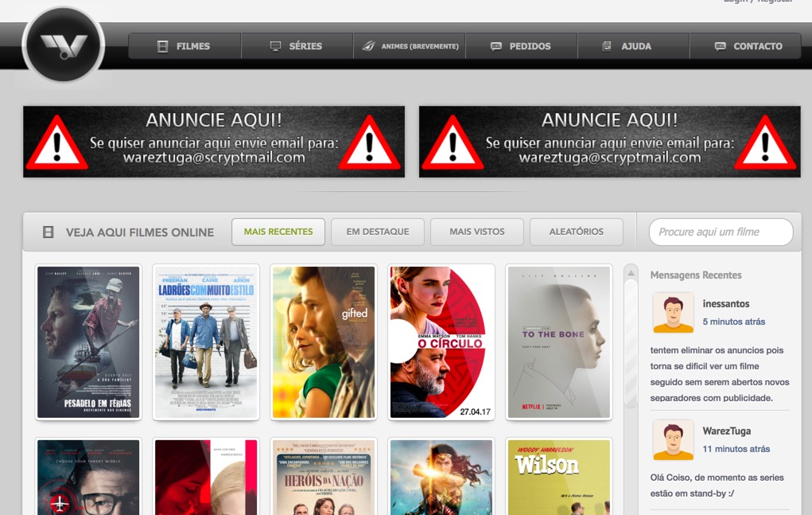812x515 pixels.
Task: Open the CONTACTO page
Action: 746,46
